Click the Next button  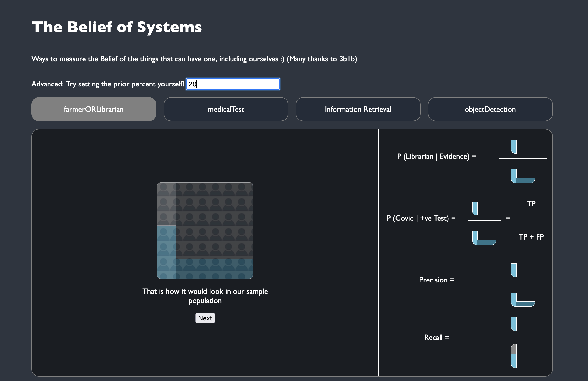[x=205, y=318]
